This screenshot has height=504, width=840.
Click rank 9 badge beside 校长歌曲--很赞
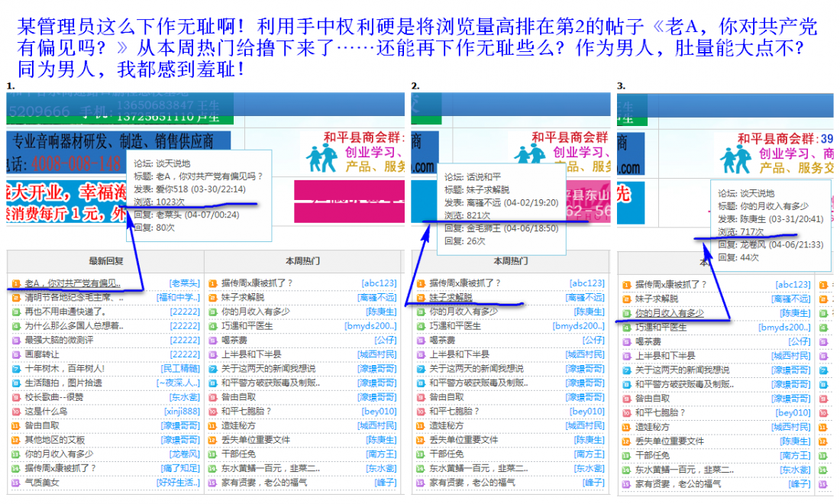pyautogui.click(x=15, y=397)
